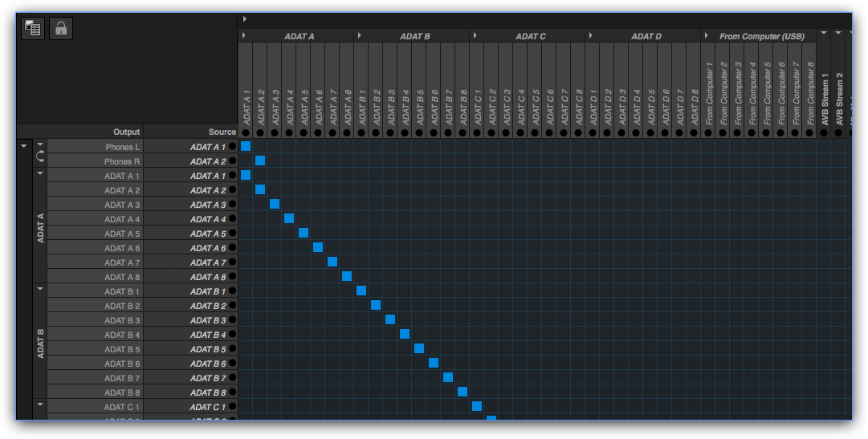
Task: Click the meter dot under AVB Stream 1
Action: click(x=824, y=132)
